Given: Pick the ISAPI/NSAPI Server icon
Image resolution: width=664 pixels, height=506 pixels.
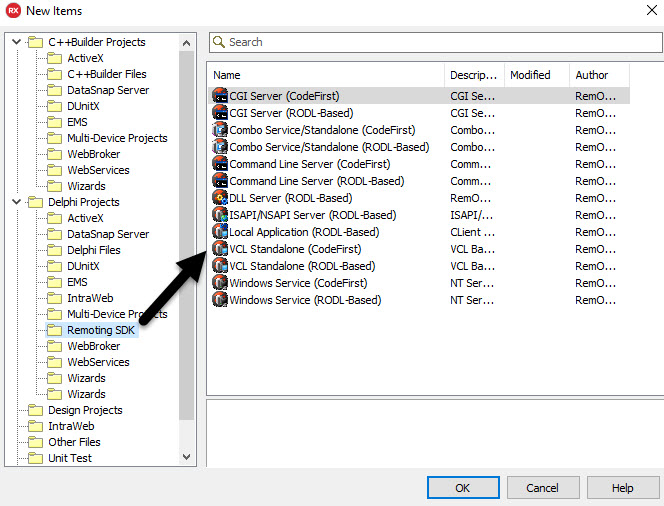Looking at the screenshot, I should [220, 215].
